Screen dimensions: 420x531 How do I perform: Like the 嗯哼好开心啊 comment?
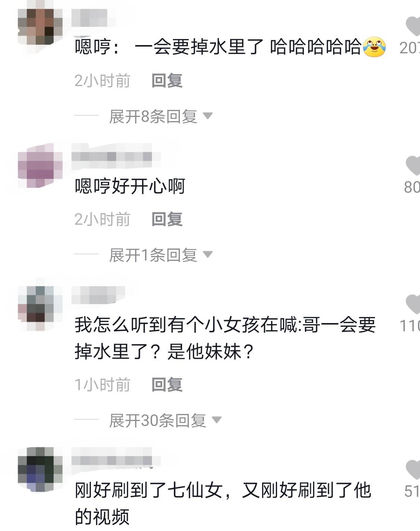point(413,166)
